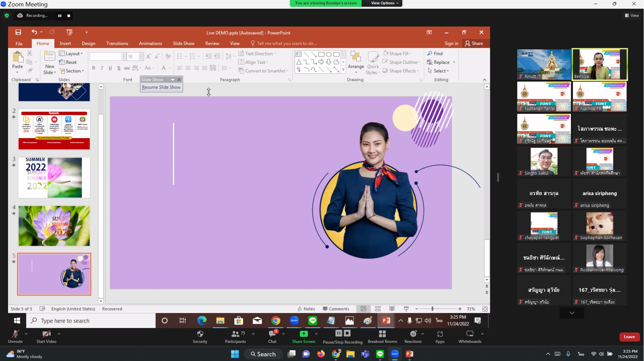This screenshot has height=361, width=644.
Task: Open the Zoom Chat panel
Action: (272, 336)
